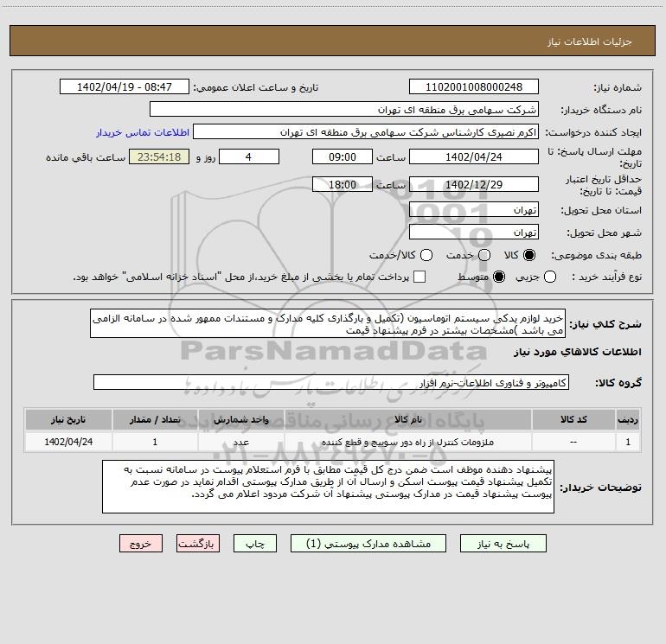Click the response deadline date 1402/04/24 field

pos(474,156)
